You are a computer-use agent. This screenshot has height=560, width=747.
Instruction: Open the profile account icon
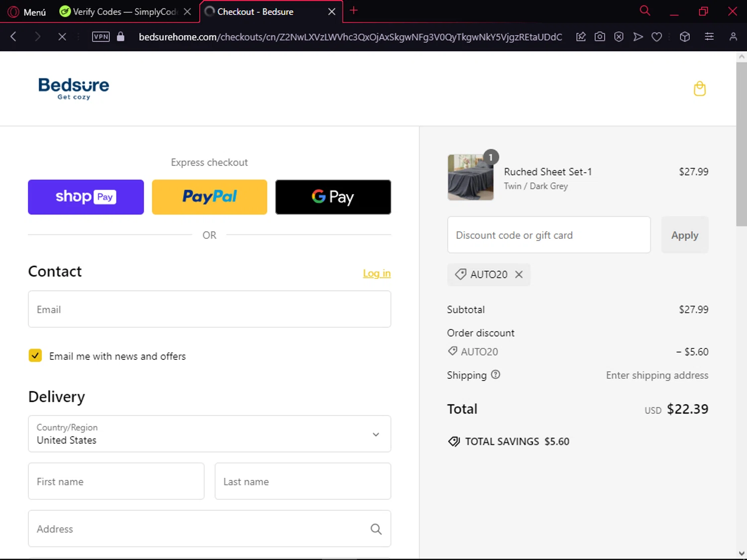click(733, 36)
